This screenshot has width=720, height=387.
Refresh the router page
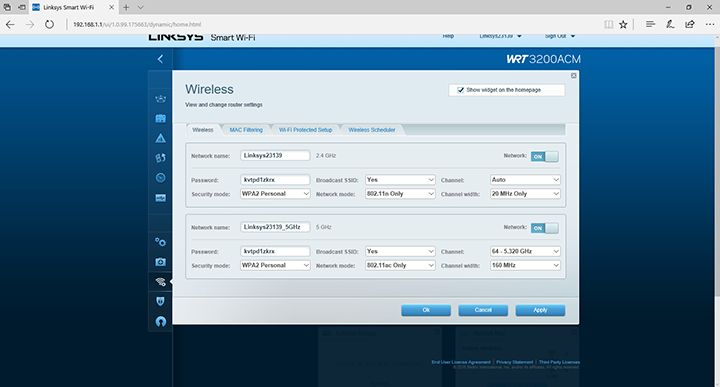tap(49, 24)
